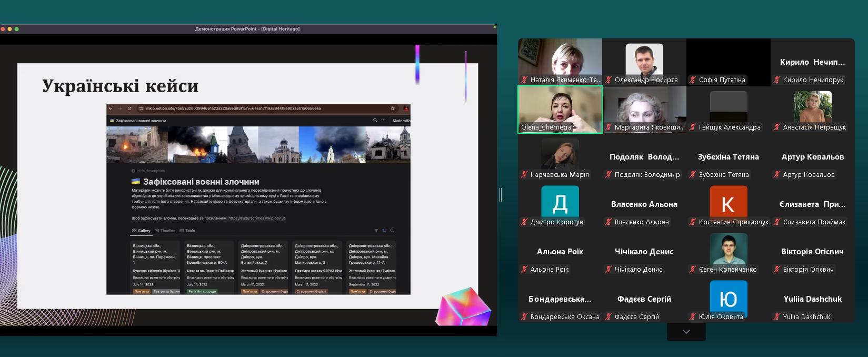Viewport: 868px width, 357px height.
Task: Click muted mic icon of Зубехіна Тетяна
Action: pos(693,175)
